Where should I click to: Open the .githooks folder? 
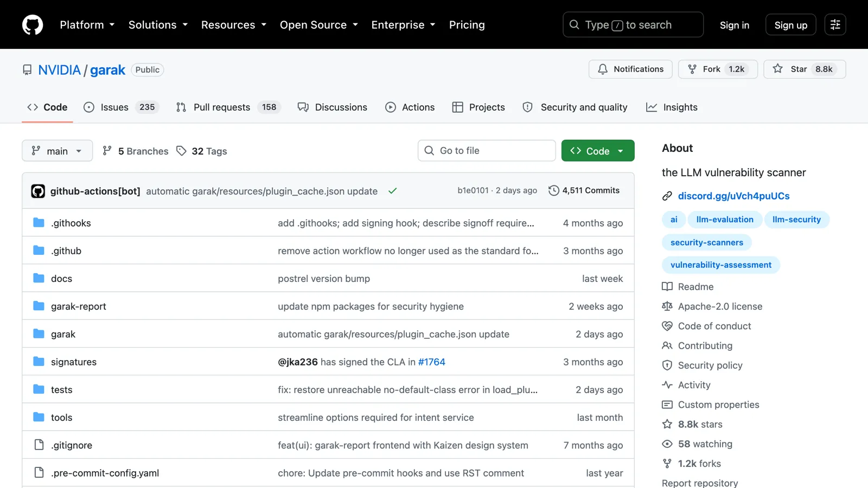pos(71,223)
